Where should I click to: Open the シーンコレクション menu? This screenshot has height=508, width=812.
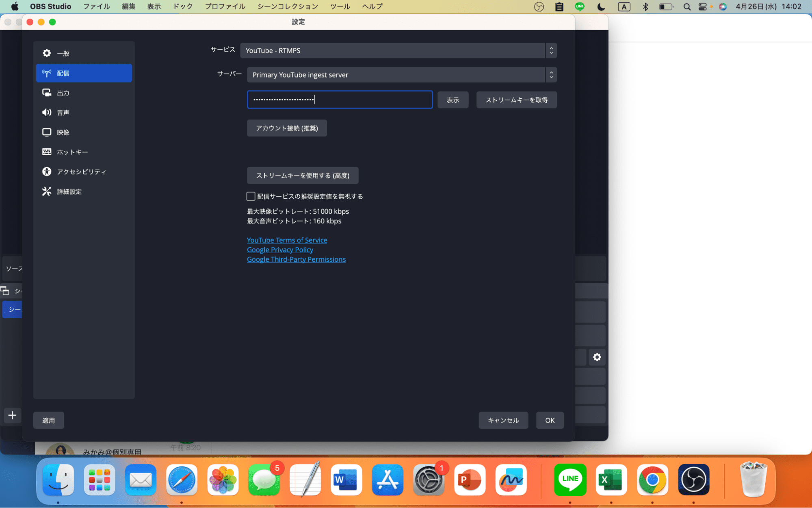click(288, 7)
